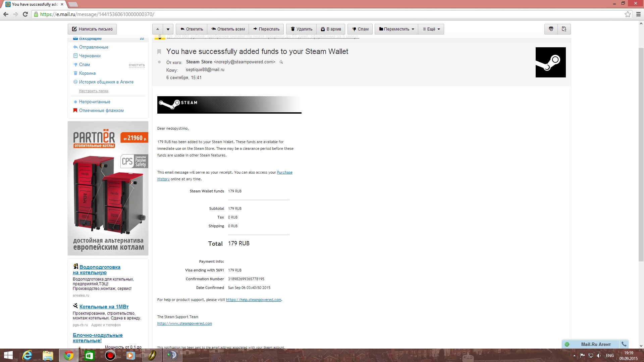Archive message with В архив

(331, 29)
